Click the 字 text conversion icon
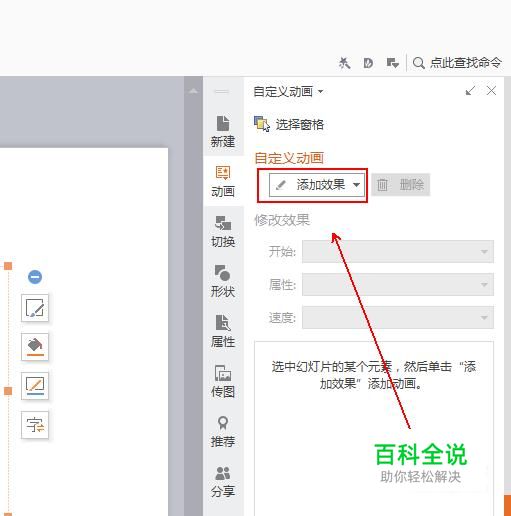 [x=35, y=425]
